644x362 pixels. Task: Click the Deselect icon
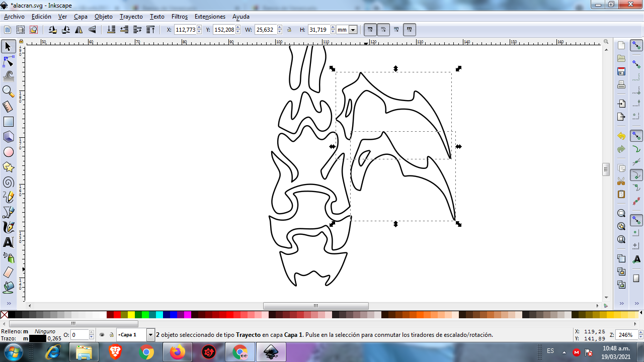tap(34, 30)
